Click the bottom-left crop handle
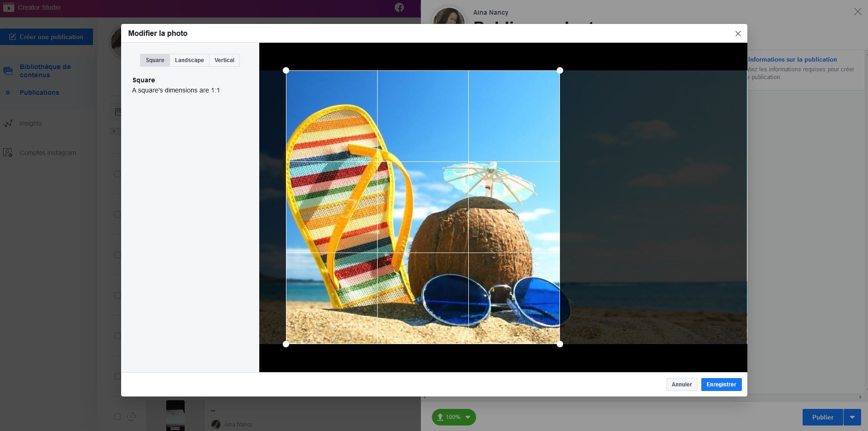868x431 pixels. point(286,344)
